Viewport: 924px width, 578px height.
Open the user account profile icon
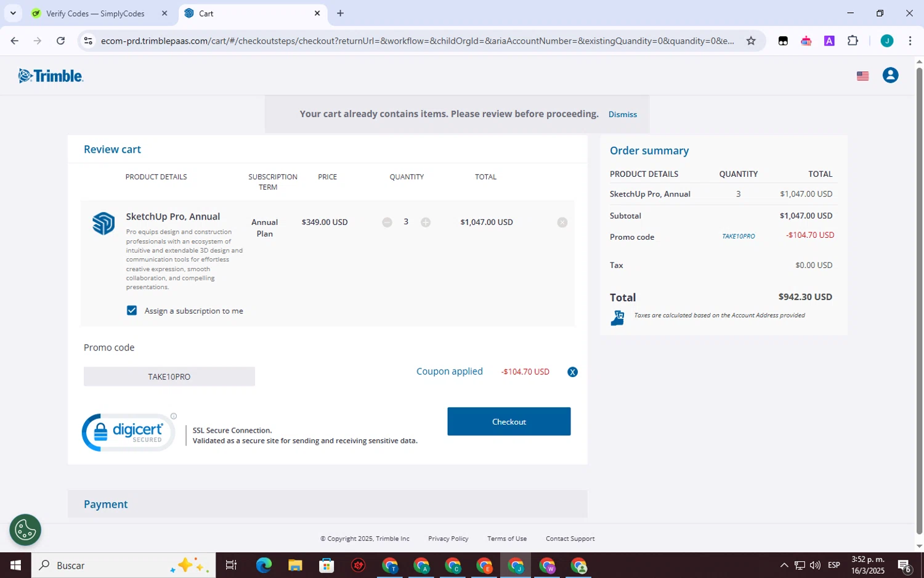pos(890,75)
